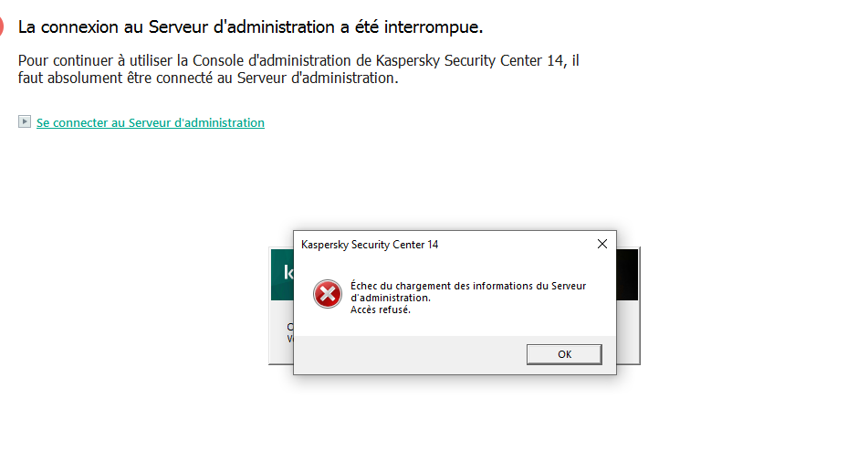Click the arrow icon beside the connection link

25,121
